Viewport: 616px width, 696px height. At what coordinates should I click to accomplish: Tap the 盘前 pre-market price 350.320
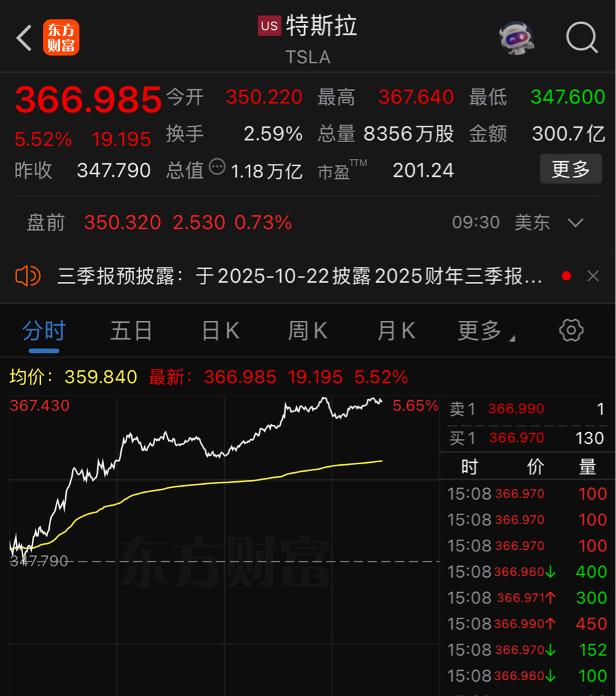coord(122,222)
